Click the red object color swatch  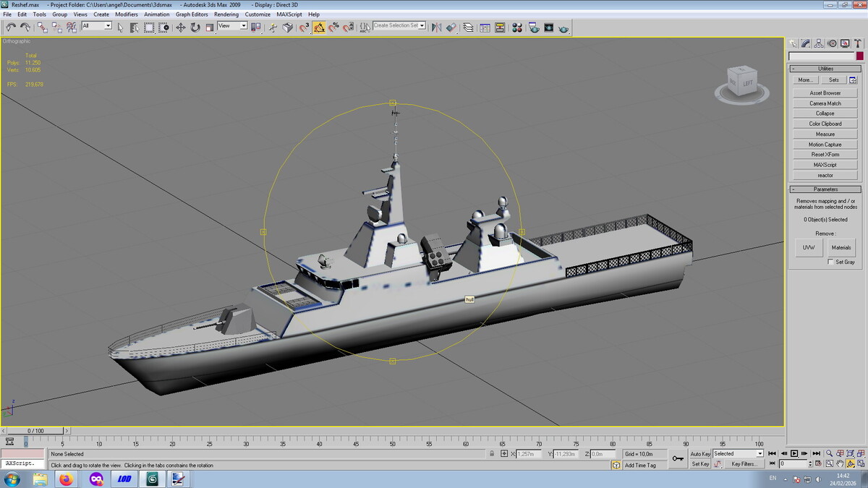859,56
